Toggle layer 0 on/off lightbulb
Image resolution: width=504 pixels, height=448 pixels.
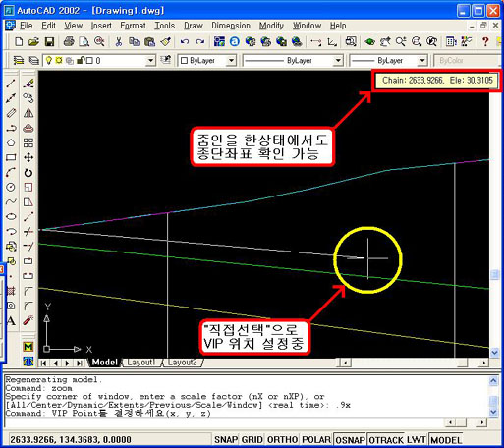point(49,60)
